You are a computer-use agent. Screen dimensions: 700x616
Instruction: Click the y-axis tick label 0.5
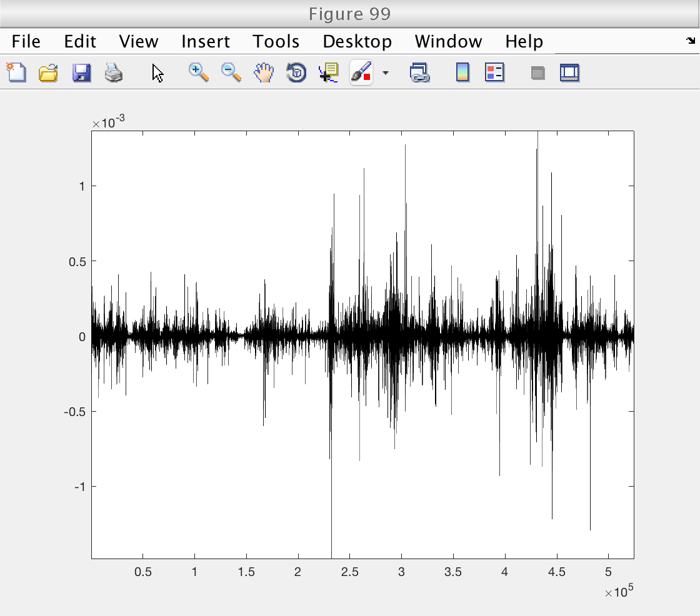pos(77,262)
